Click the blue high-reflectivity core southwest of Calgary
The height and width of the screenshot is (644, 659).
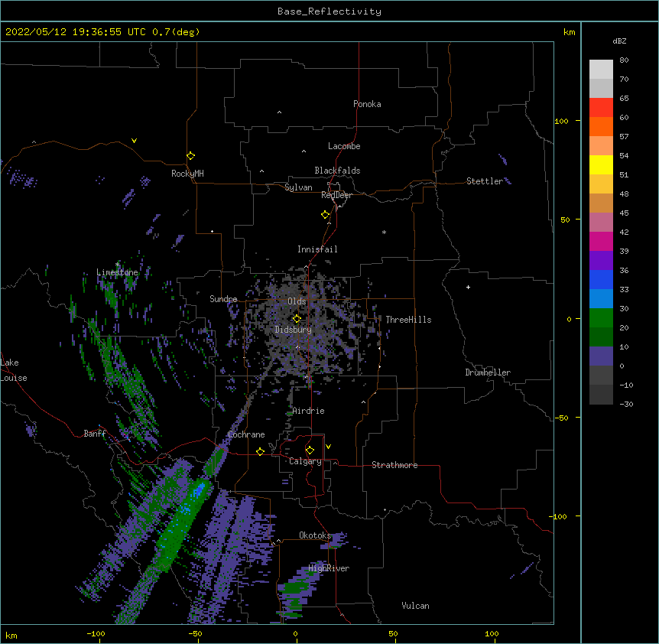pyautogui.click(x=198, y=490)
